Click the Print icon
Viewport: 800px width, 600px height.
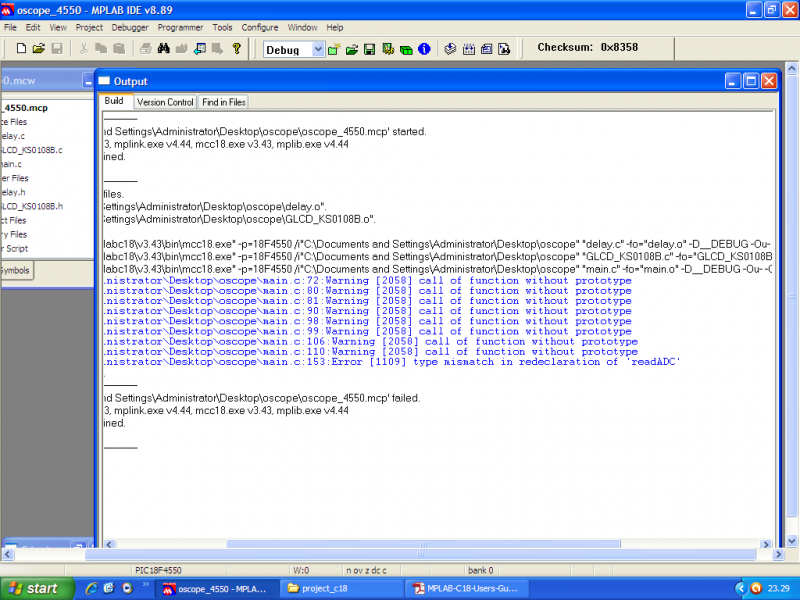pos(145,48)
